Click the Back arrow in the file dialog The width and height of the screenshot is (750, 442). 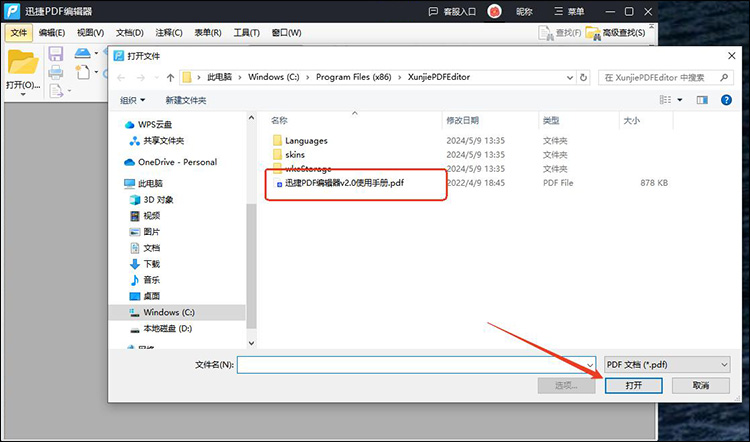pos(121,77)
